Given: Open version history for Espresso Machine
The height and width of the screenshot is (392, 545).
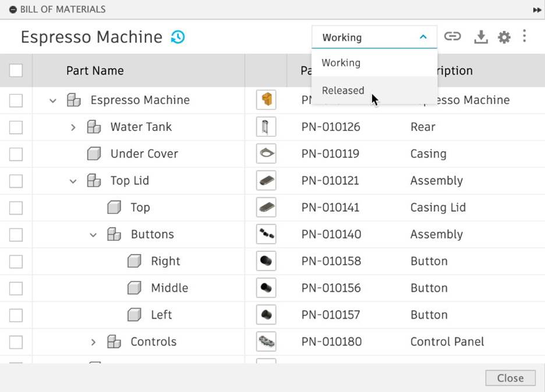Looking at the screenshot, I should [x=178, y=37].
